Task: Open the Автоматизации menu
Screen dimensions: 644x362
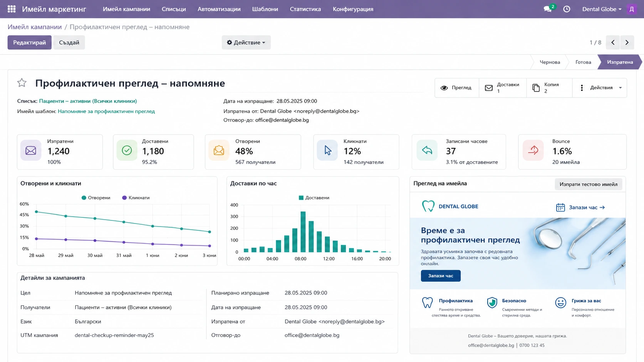Action: [x=219, y=9]
